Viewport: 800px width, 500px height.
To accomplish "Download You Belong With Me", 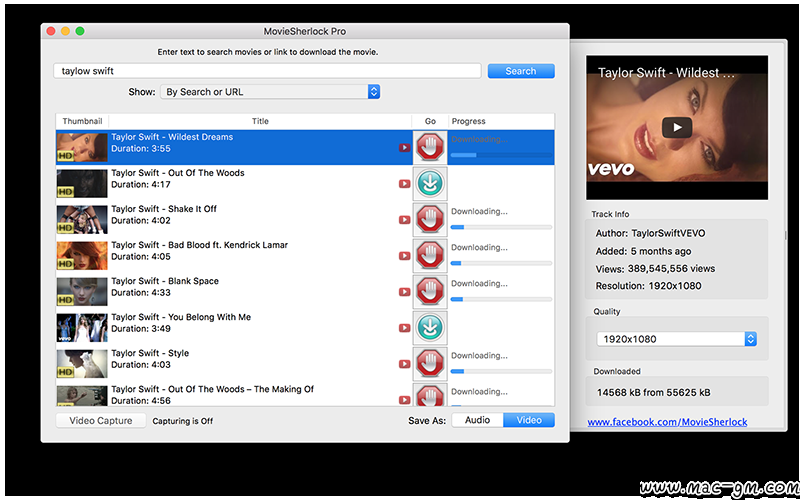I will coord(430,328).
